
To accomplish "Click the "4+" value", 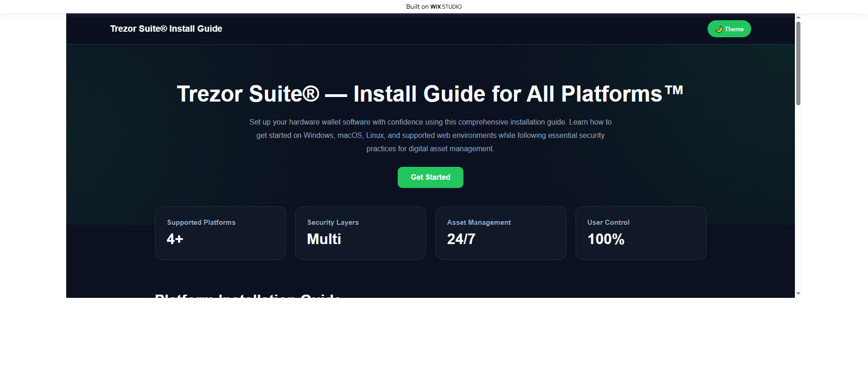I will click(175, 239).
